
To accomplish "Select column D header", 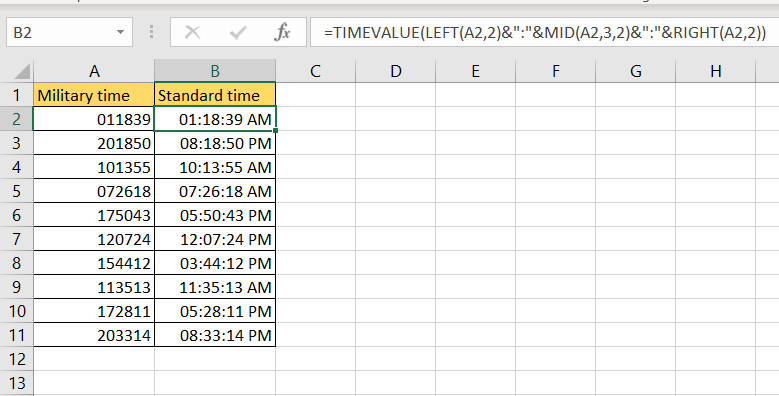I will [x=395, y=71].
